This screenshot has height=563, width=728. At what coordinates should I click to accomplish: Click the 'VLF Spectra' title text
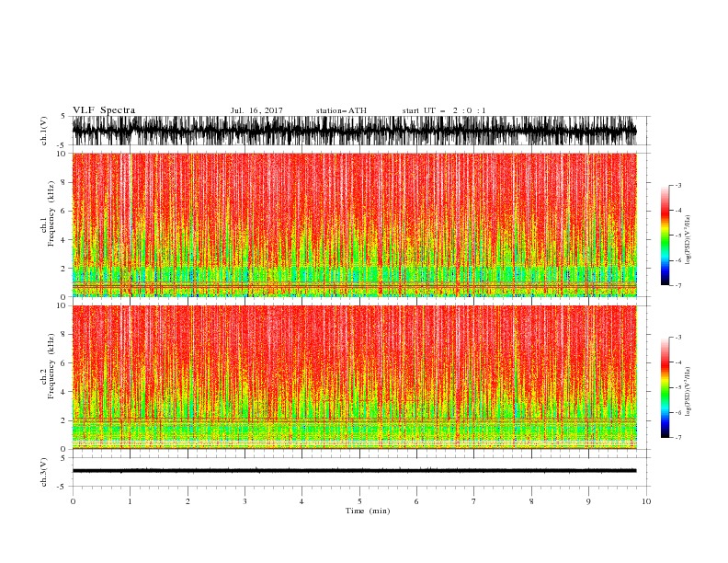pyautogui.click(x=104, y=110)
